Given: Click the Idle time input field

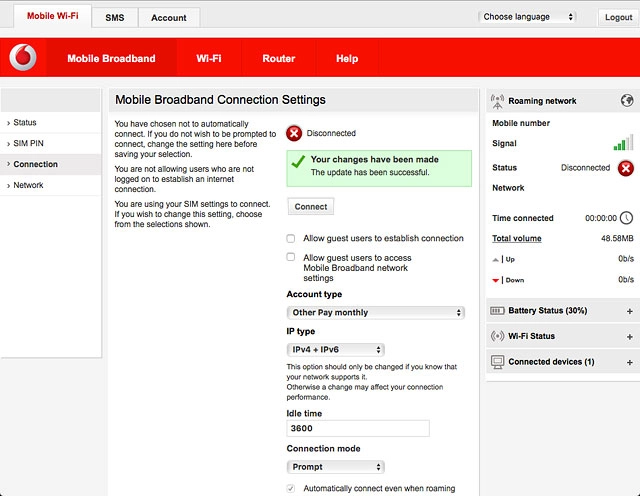Looking at the screenshot, I should tap(358, 428).
